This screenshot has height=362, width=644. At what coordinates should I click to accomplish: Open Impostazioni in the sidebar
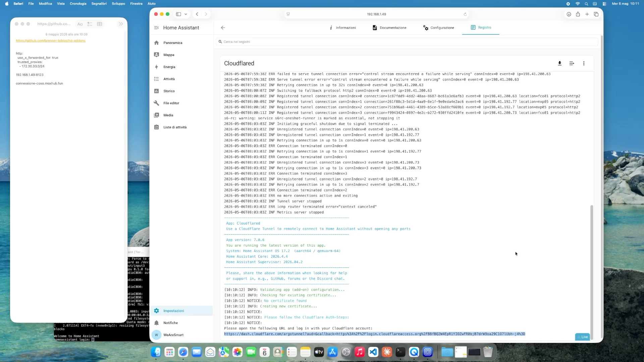tap(181, 311)
